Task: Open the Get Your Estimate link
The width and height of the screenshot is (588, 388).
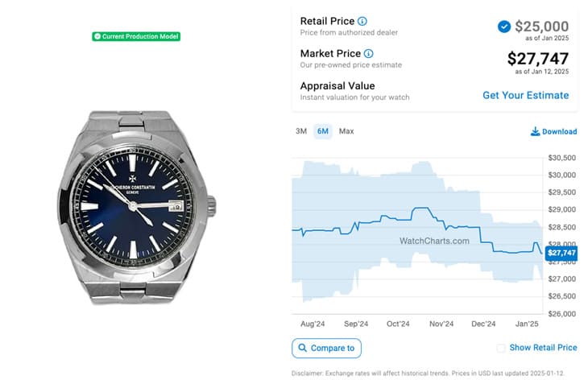Action: click(x=525, y=95)
